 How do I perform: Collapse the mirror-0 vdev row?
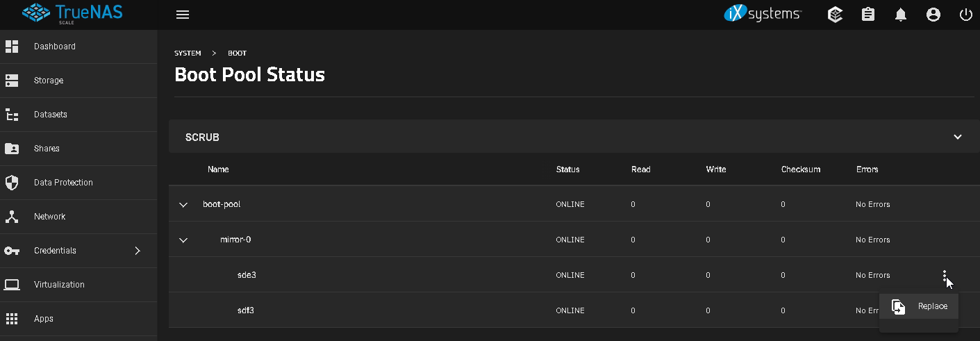pos(183,240)
